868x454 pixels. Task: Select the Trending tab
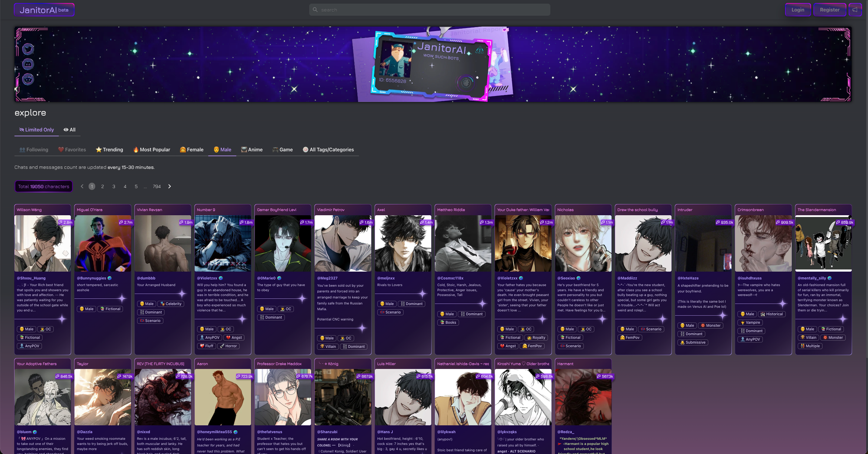(109, 150)
